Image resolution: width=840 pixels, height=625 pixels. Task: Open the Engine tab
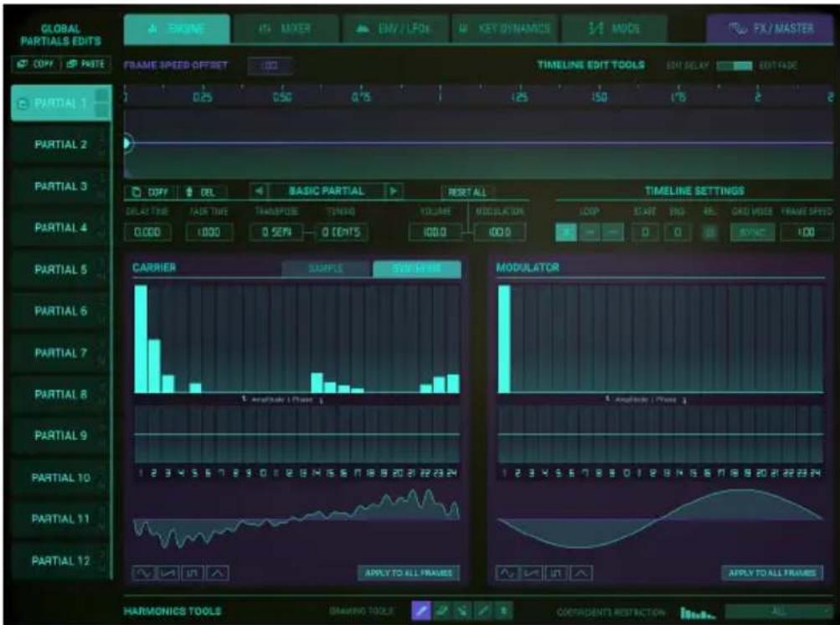(x=177, y=28)
